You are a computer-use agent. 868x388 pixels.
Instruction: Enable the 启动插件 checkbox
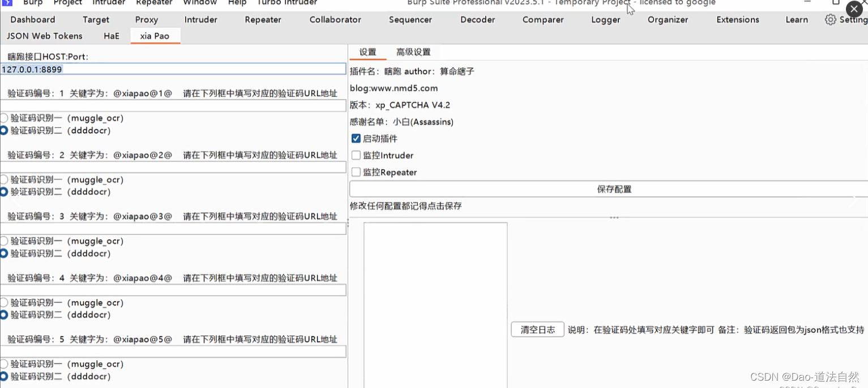(x=356, y=139)
